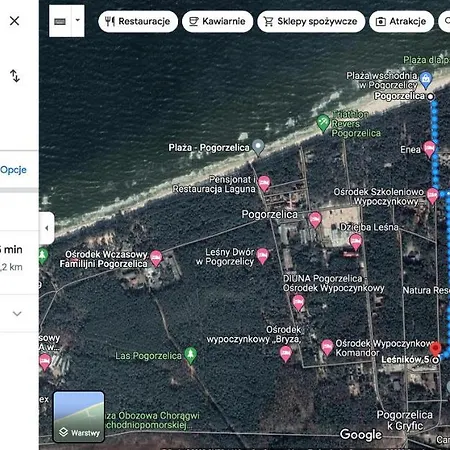The height and width of the screenshot is (450, 450).
Task: Click Pensjonat i Restauracja Laguna hotel pin
Action: [x=264, y=184]
